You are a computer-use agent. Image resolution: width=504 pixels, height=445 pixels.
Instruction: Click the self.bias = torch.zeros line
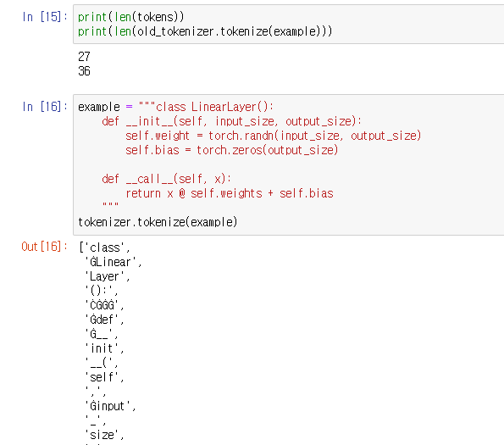(x=232, y=150)
